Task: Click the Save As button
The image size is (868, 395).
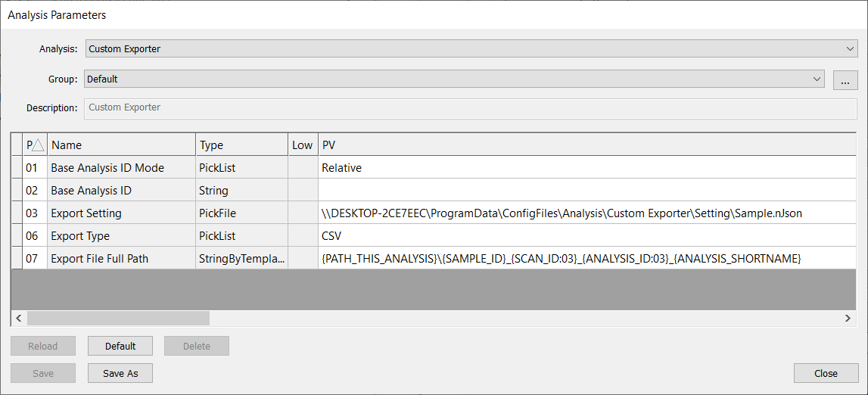Action: [120, 373]
